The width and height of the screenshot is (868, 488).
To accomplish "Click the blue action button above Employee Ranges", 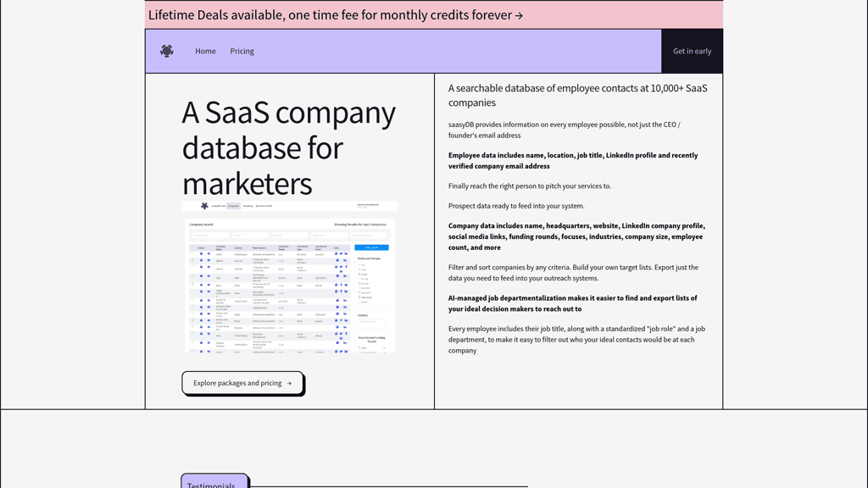I will click(x=371, y=247).
